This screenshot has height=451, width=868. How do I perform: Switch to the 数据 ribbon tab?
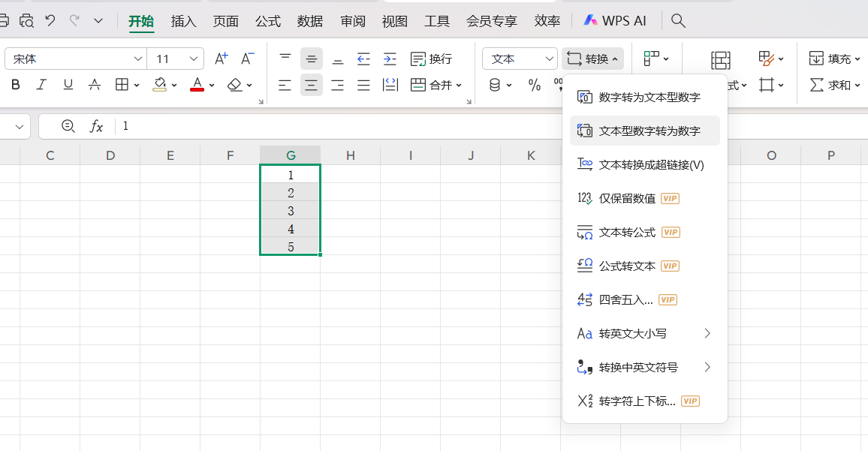pyautogui.click(x=309, y=21)
